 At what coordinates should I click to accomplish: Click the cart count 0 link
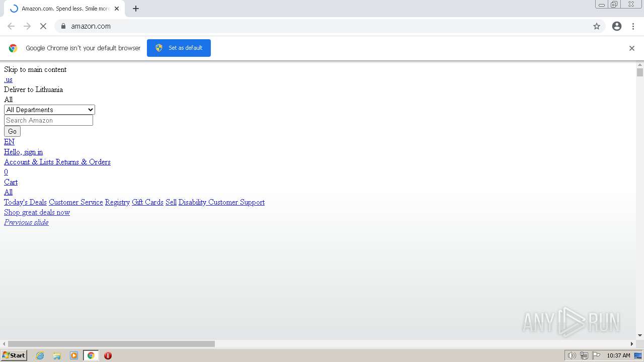point(6,172)
